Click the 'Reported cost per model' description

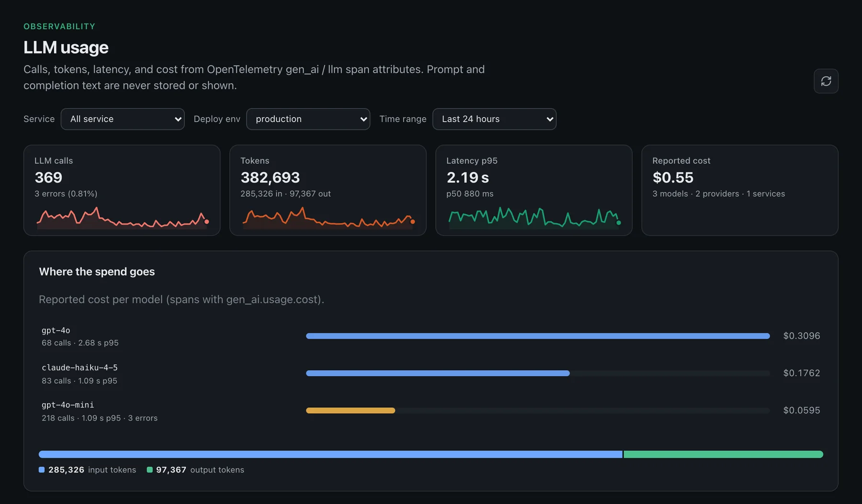(x=181, y=300)
